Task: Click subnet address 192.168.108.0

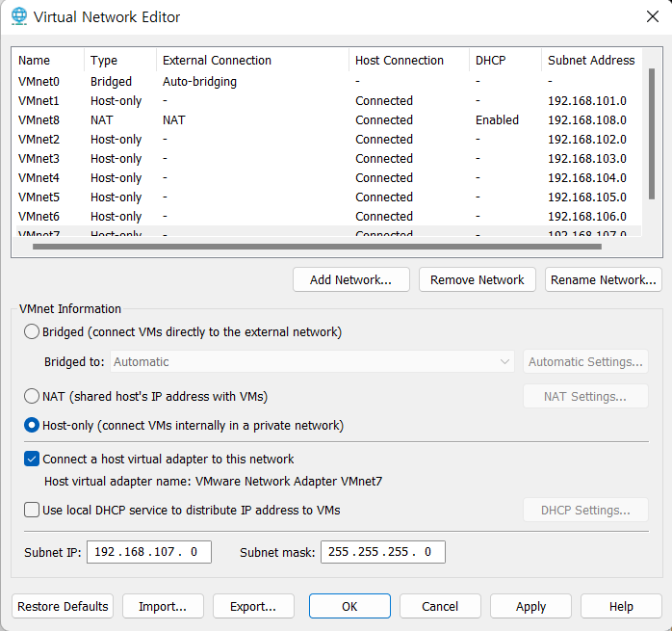Action: point(587,120)
